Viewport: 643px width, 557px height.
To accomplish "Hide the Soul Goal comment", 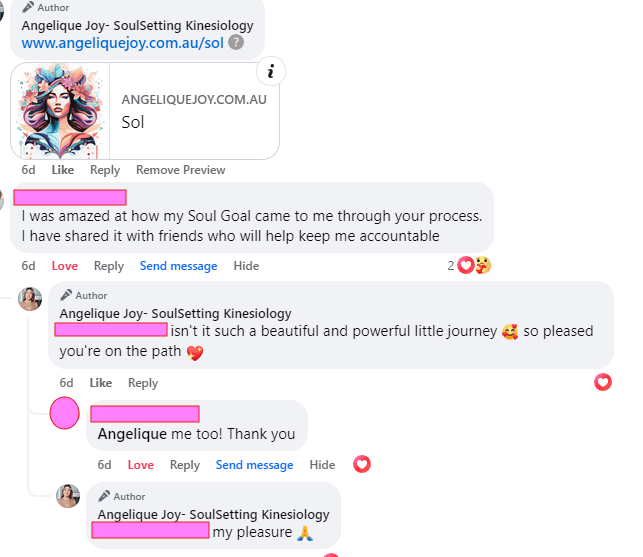I will [x=246, y=266].
